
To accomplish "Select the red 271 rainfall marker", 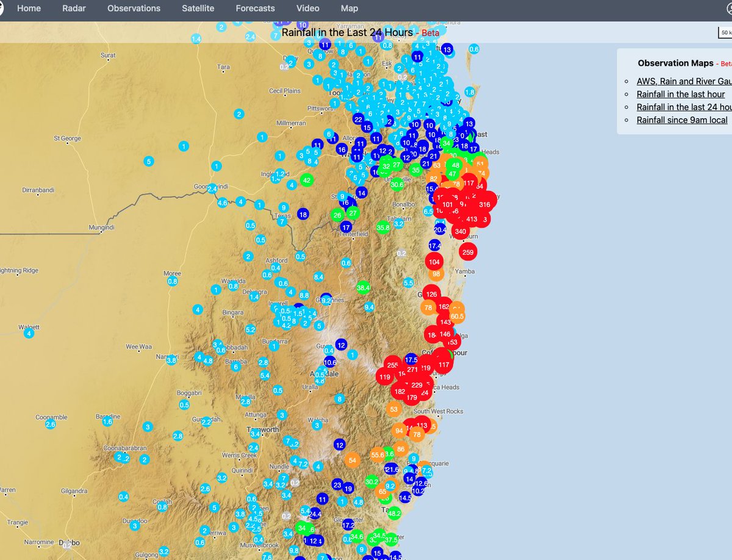I will click(412, 370).
